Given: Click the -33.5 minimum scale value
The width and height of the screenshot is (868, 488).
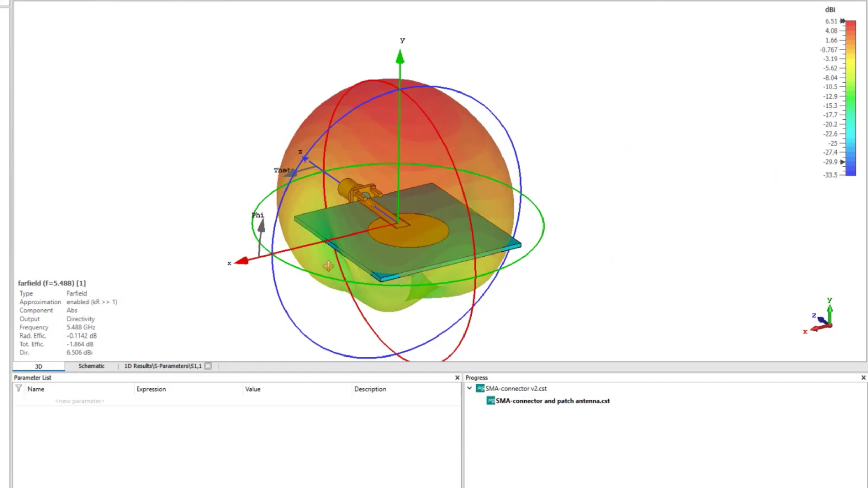Looking at the screenshot, I should (830, 175).
